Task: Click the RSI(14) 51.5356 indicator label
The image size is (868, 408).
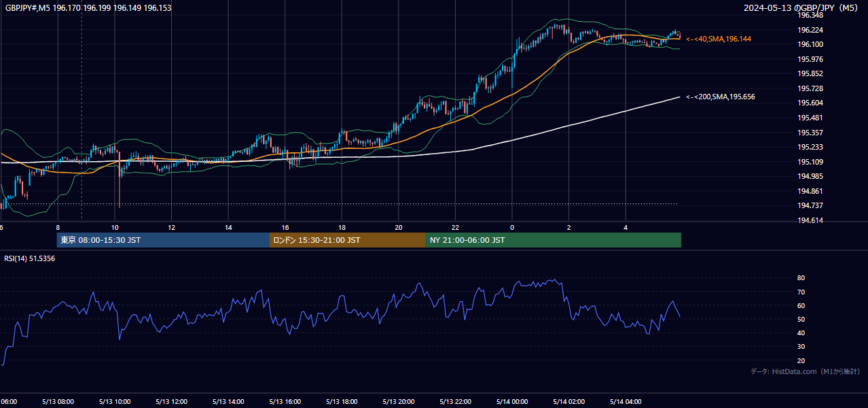Action: pos(30,258)
